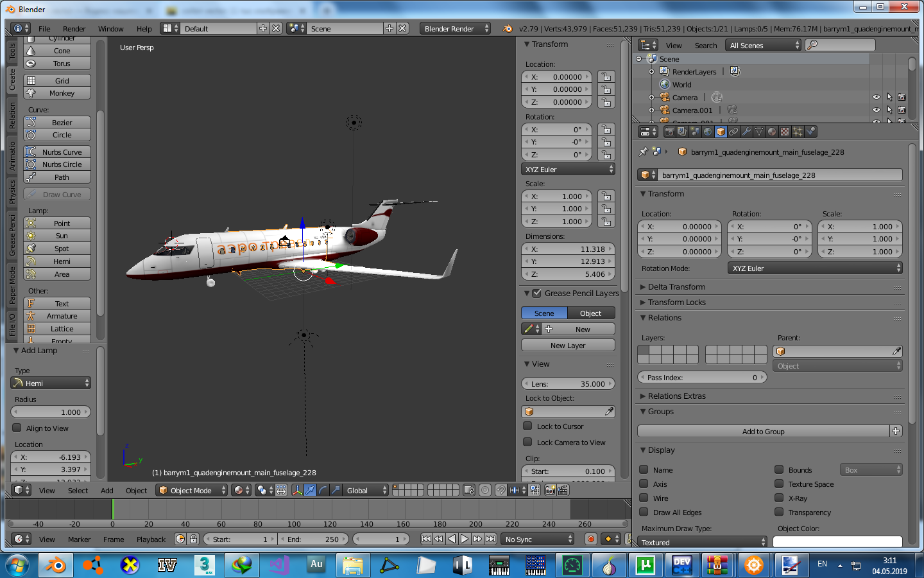Open the Playback menu in the timeline
The width and height of the screenshot is (924, 578).
click(151, 539)
